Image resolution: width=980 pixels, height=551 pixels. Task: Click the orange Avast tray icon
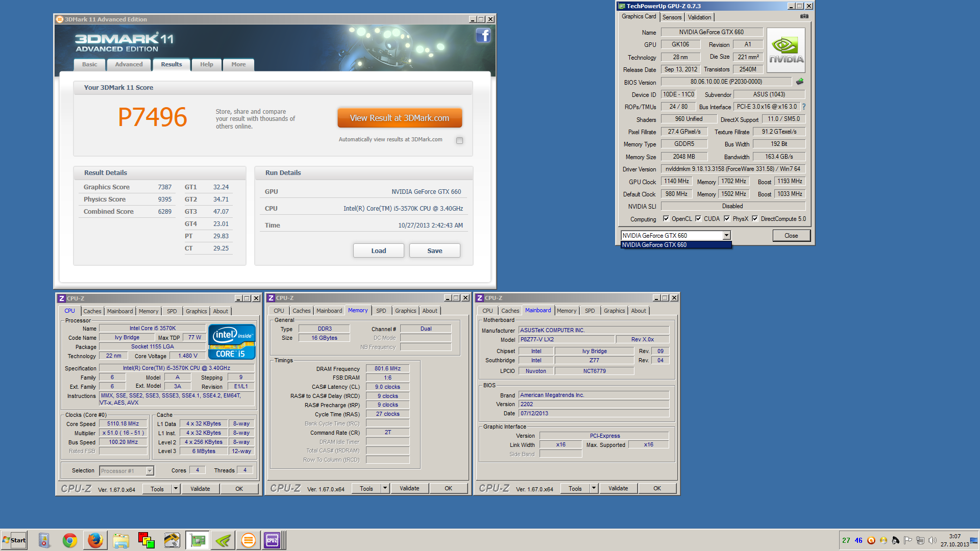871,540
